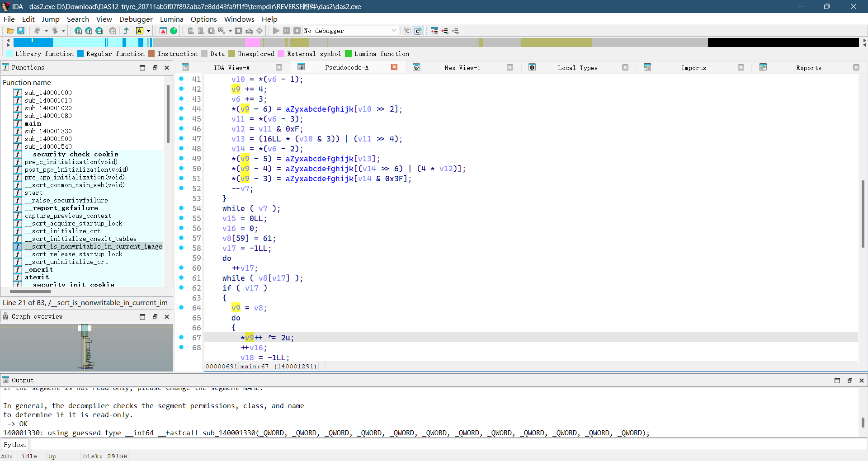
Task: Select sub_140001330 in Functions list
Action: click(x=48, y=131)
